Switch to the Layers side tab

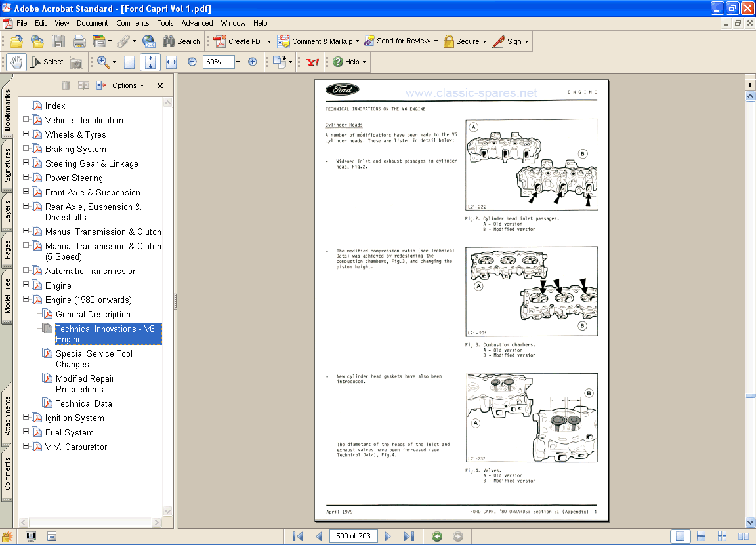pos(7,211)
